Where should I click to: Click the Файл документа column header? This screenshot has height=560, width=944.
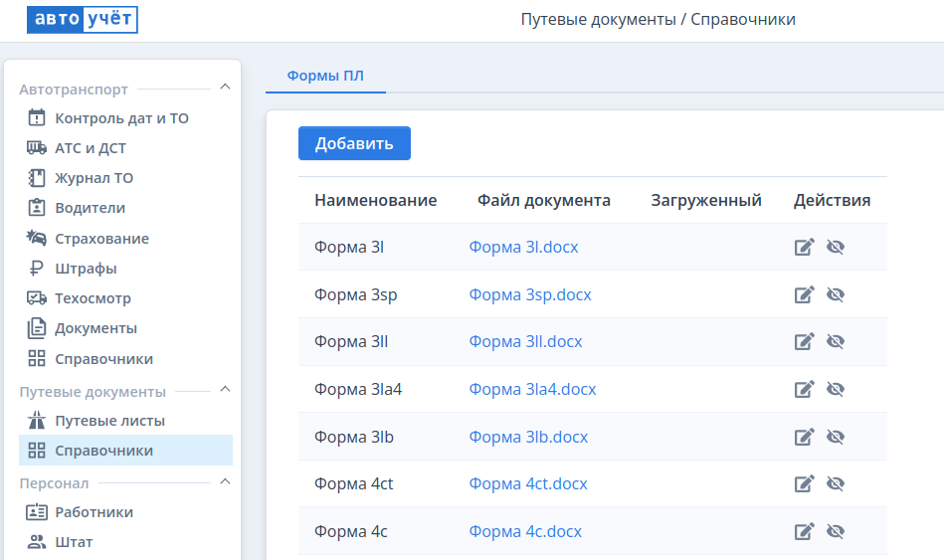click(x=544, y=200)
